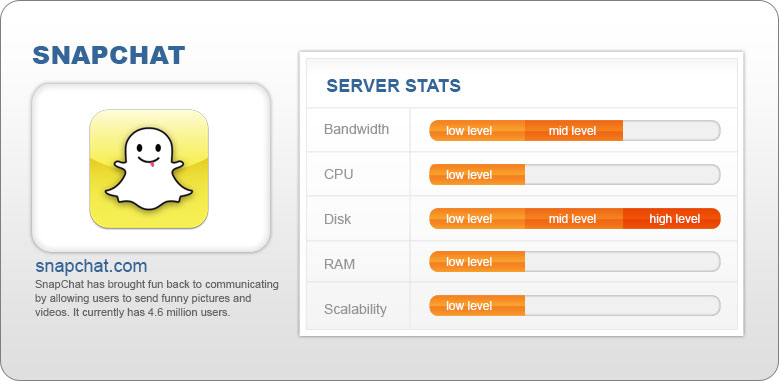Click Disk bar's mid level segment
The image size is (779, 381).
pos(574,219)
